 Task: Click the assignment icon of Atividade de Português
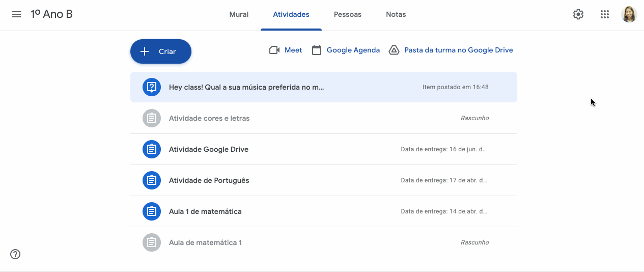(x=152, y=180)
